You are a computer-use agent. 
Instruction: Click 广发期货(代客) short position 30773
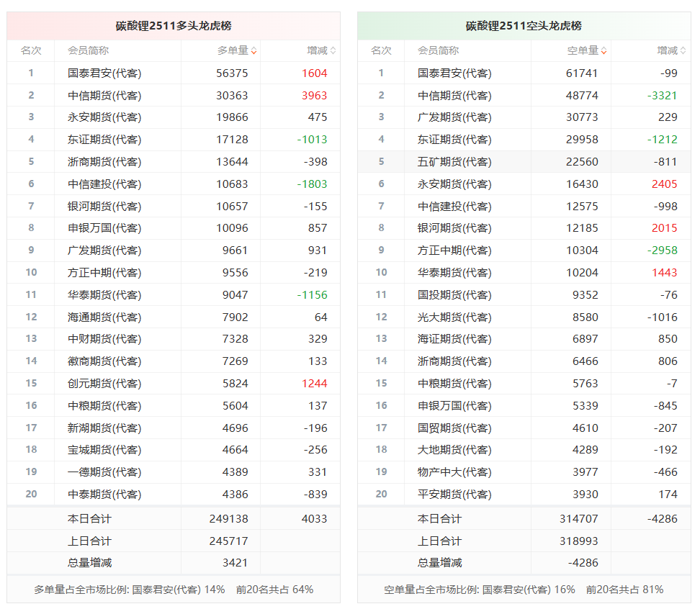[x=582, y=117]
